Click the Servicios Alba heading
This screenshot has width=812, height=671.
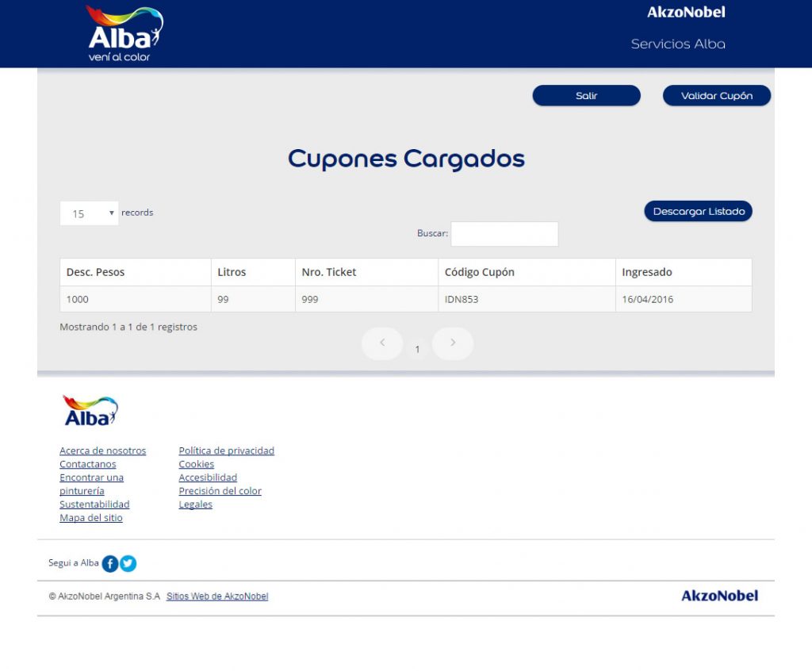tap(678, 44)
